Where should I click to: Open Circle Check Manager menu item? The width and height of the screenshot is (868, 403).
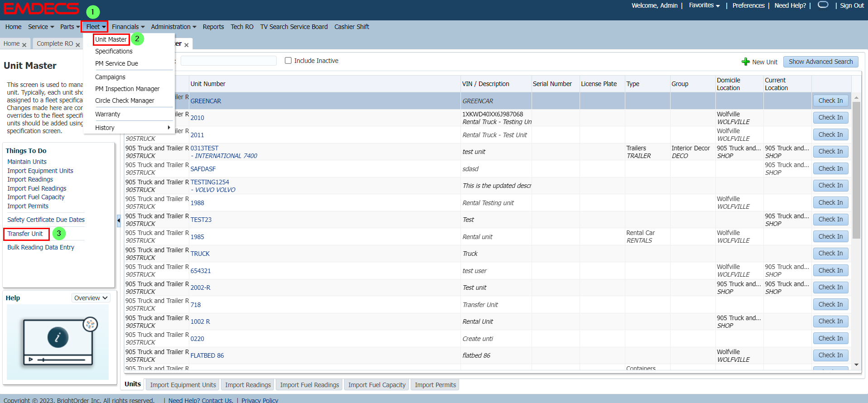[125, 101]
